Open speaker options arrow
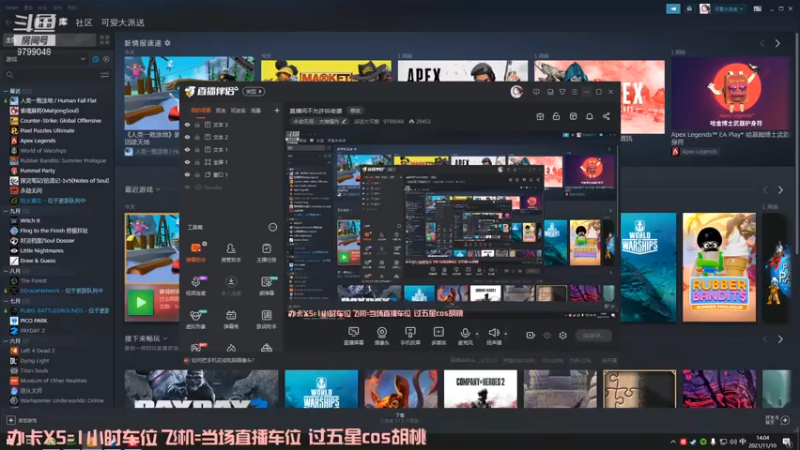Viewport: 800px width, 450px height. click(506, 334)
